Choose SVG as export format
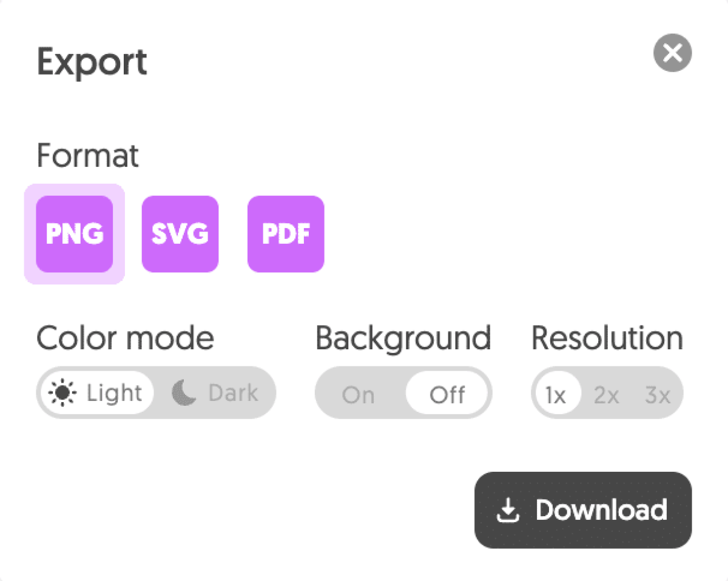This screenshot has width=728, height=581. click(x=180, y=234)
